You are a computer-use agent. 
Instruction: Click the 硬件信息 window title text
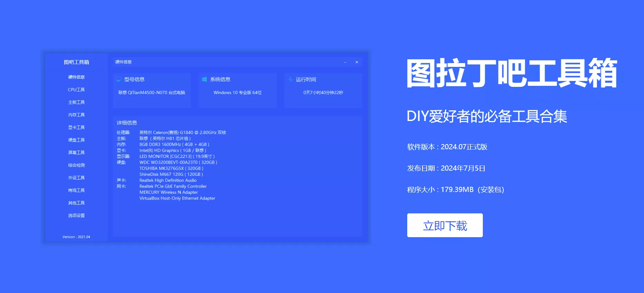click(x=123, y=62)
